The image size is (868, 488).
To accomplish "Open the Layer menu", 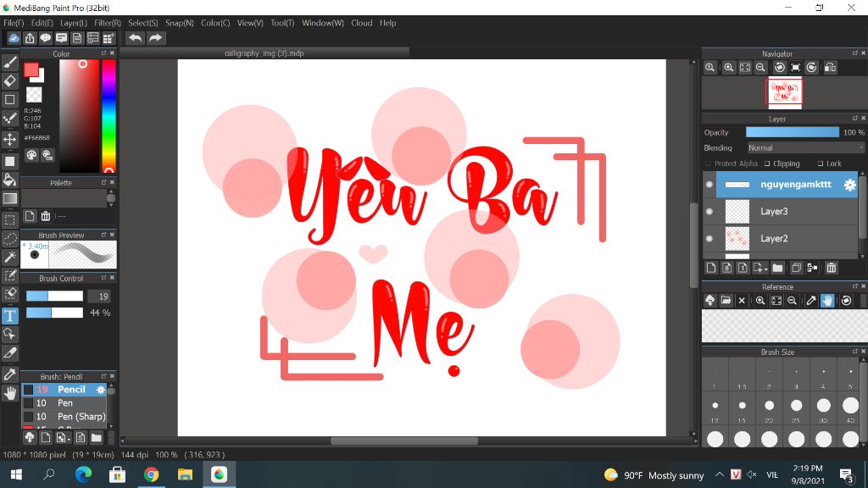I will click(74, 23).
